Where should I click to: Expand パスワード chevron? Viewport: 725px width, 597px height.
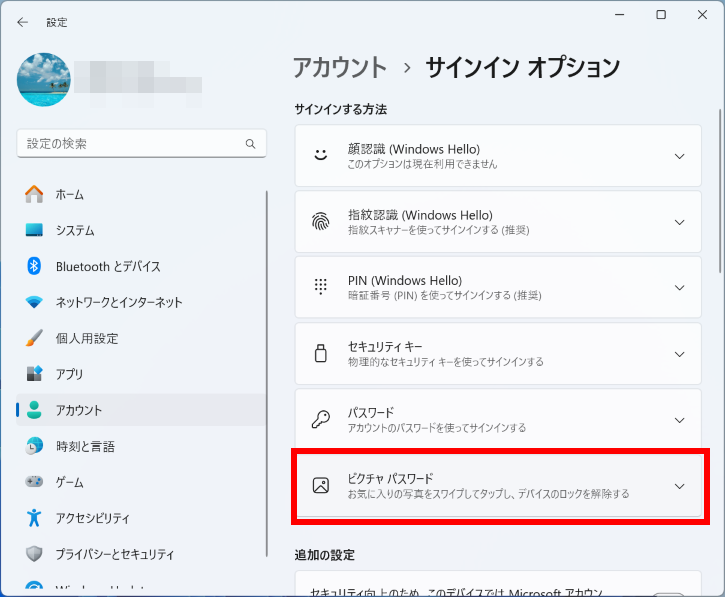coord(679,420)
